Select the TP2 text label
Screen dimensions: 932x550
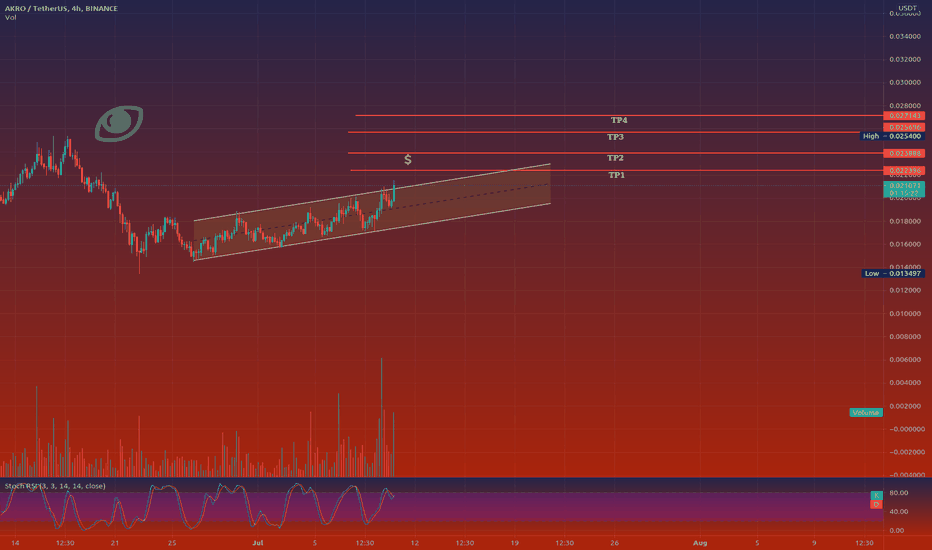pyautogui.click(x=615, y=158)
